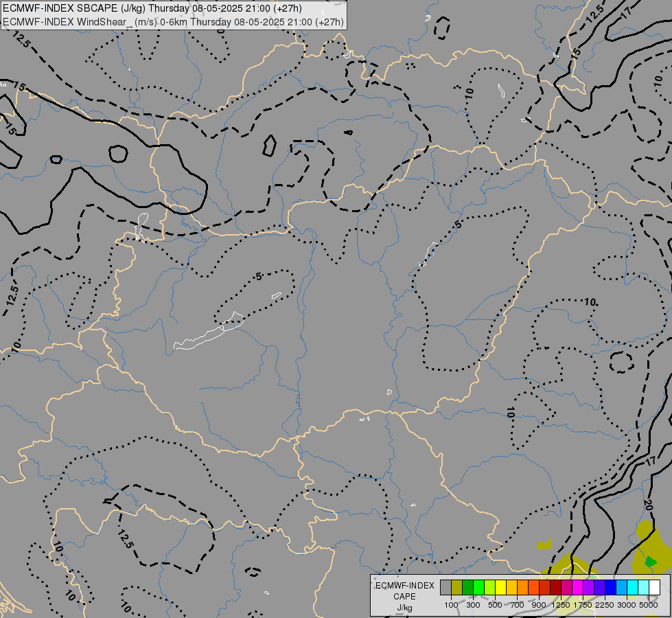Click the '20' wind shear contour label
The image size is (672, 618).
tap(648, 505)
